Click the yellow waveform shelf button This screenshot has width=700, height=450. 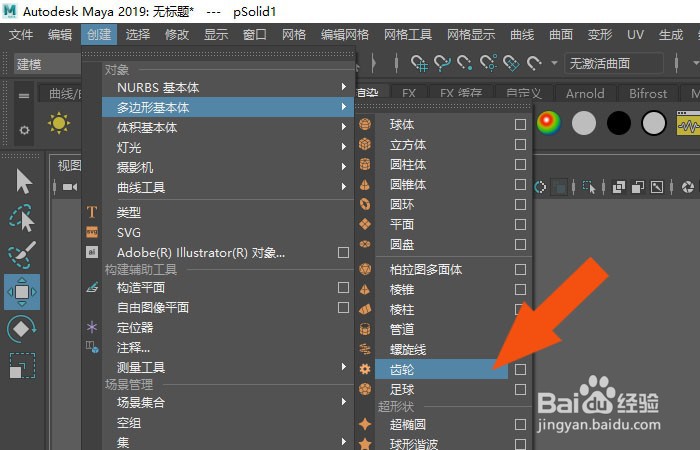688,123
